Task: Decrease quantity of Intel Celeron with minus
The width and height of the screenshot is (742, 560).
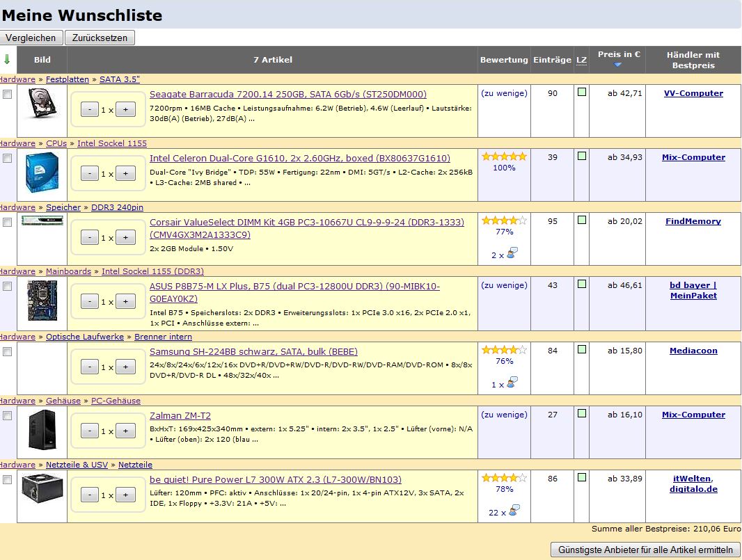Action: [x=89, y=174]
